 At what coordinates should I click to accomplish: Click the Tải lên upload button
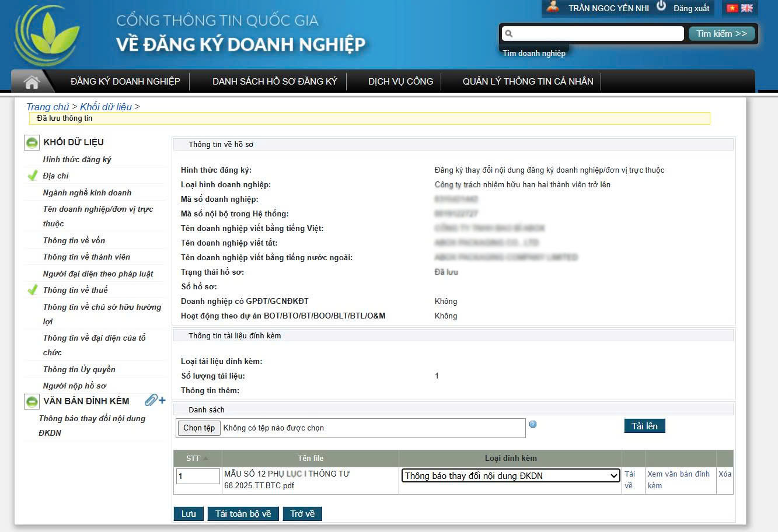(644, 426)
